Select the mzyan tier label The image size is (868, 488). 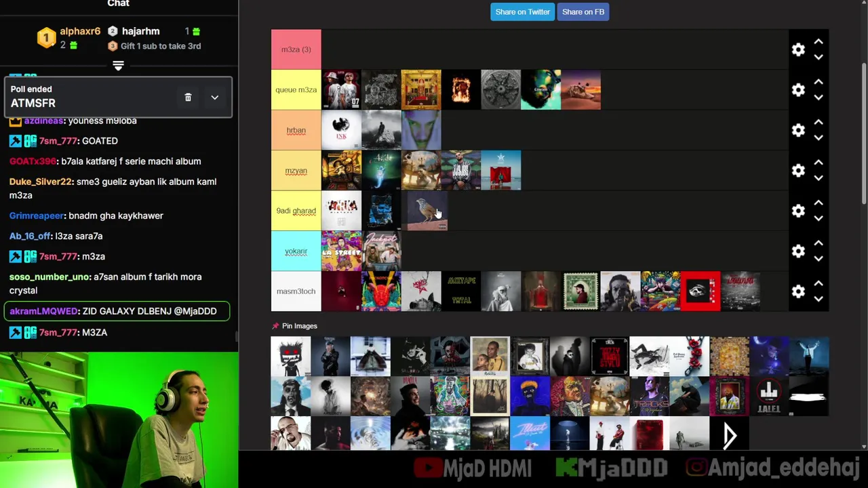296,170
